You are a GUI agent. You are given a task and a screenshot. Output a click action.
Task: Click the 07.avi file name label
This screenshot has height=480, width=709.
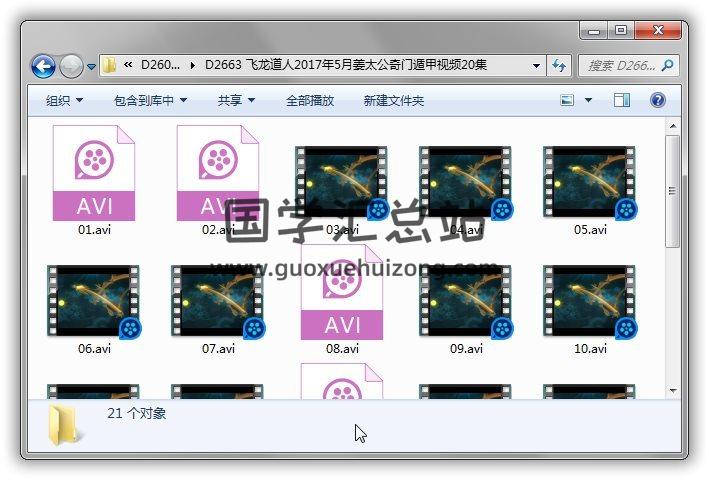point(218,348)
